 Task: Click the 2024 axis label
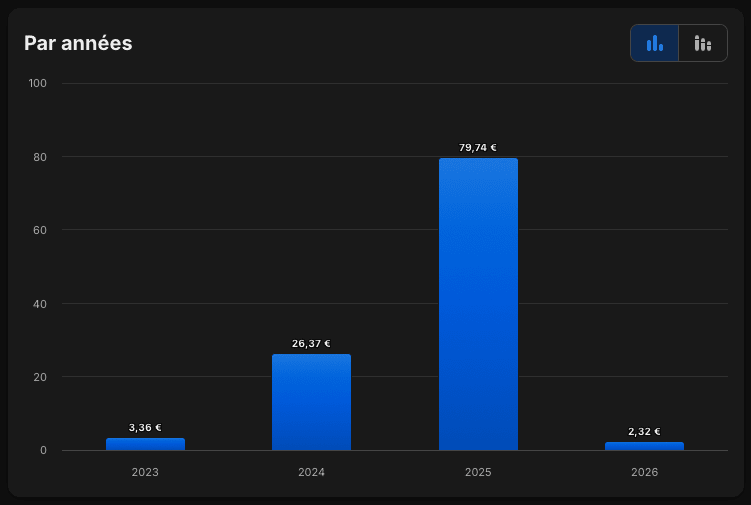coord(311,472)
